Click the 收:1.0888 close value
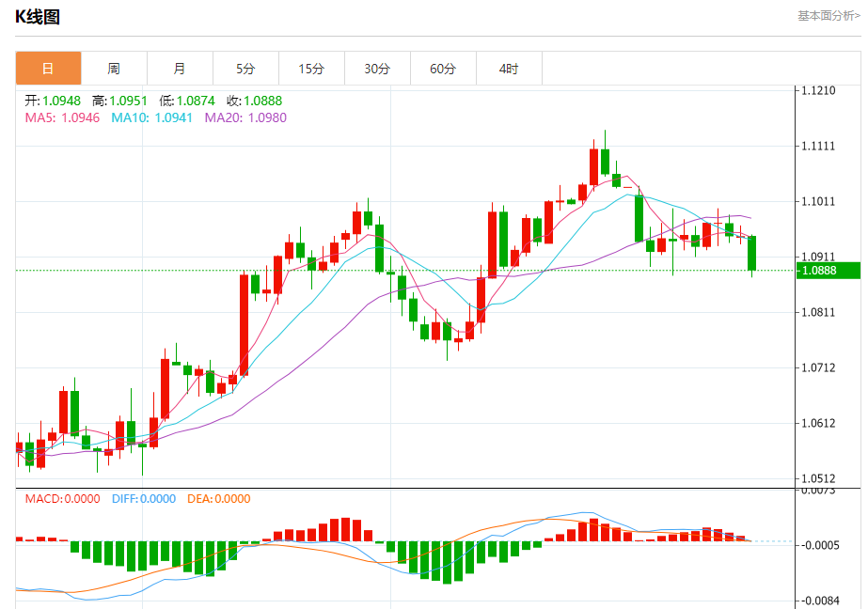 pos(255,101)
